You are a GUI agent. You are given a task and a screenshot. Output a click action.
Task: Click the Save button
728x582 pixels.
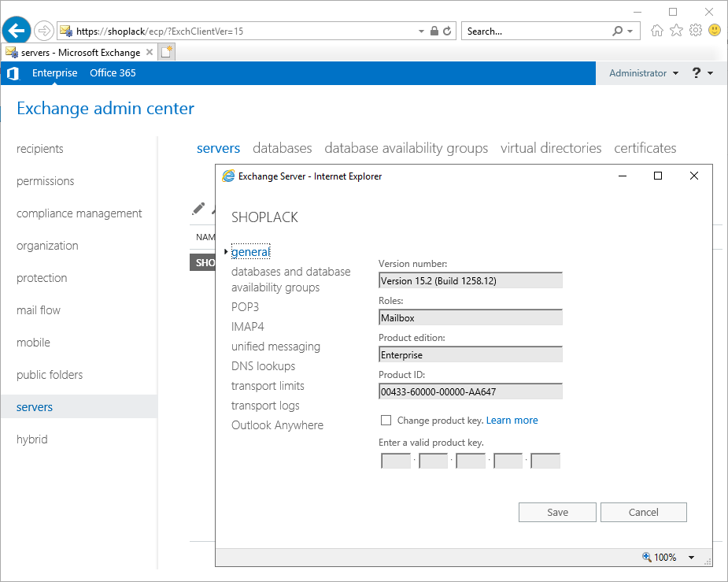coord(557,513)
